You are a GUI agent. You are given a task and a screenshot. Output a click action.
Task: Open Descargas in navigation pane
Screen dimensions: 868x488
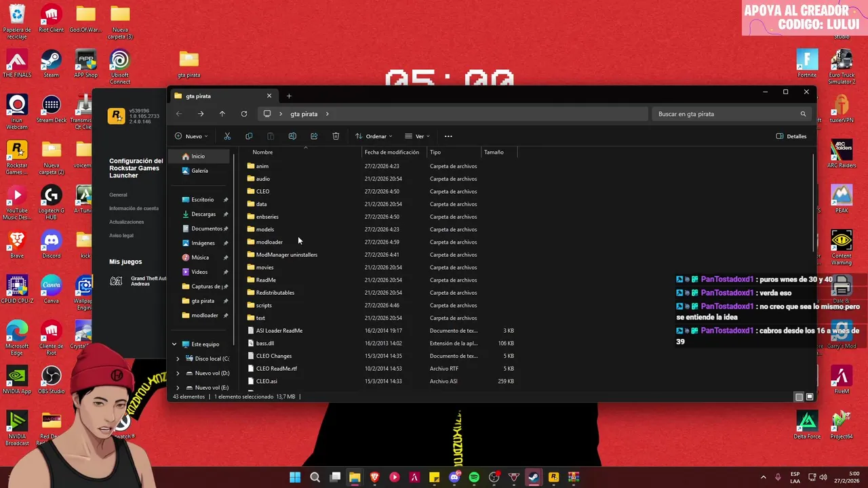(203, 214)
